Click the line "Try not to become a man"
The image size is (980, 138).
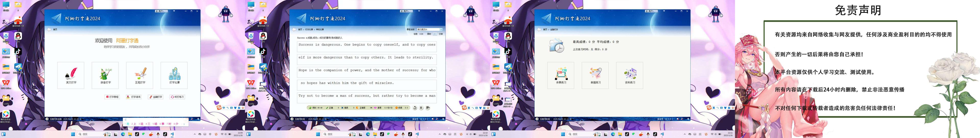pyautogui.click(x=367, y=98)
